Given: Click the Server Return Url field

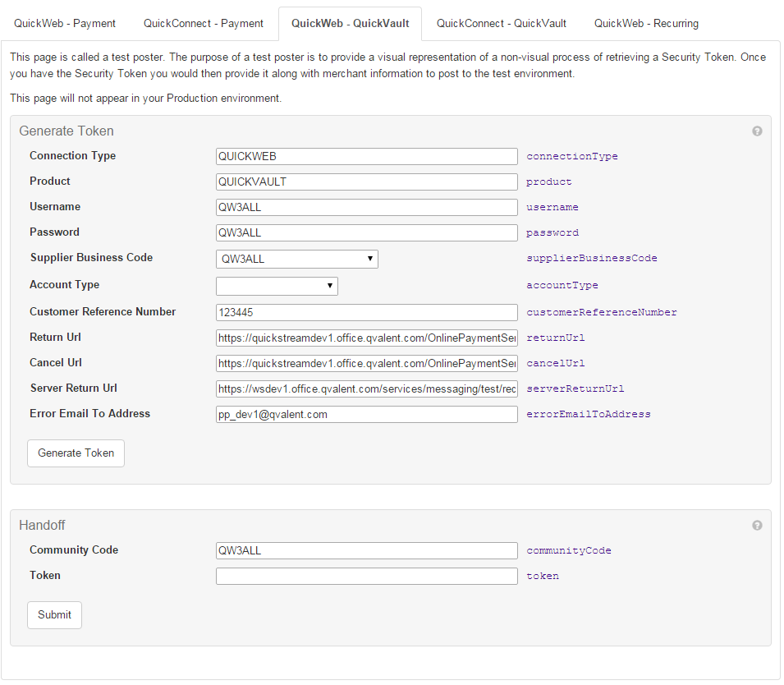Looking at the screenshot, I should pos(366,388).
